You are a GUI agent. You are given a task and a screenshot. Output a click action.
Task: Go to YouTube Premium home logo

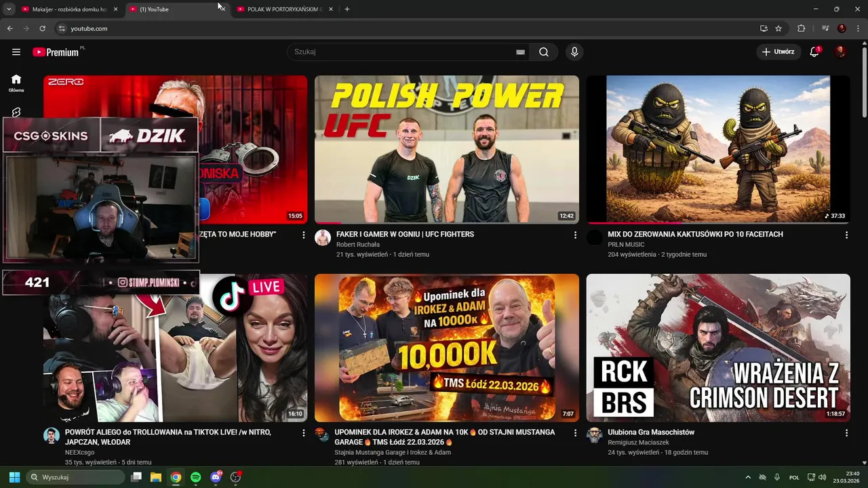[x=56, y=52]
